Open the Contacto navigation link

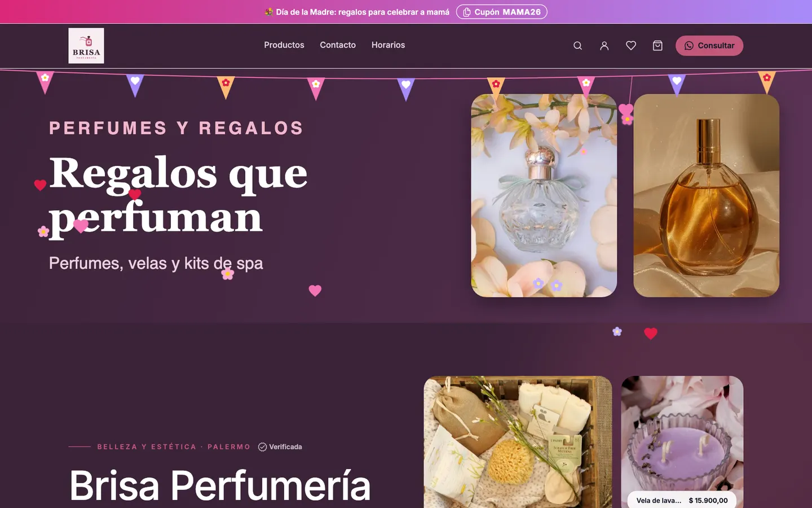pos(338,45)
